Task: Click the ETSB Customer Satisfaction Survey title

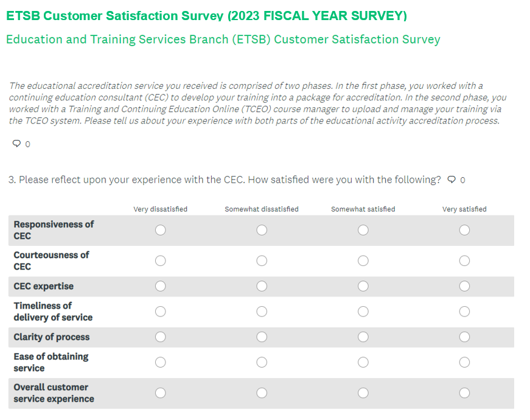Action: point(206,16)
